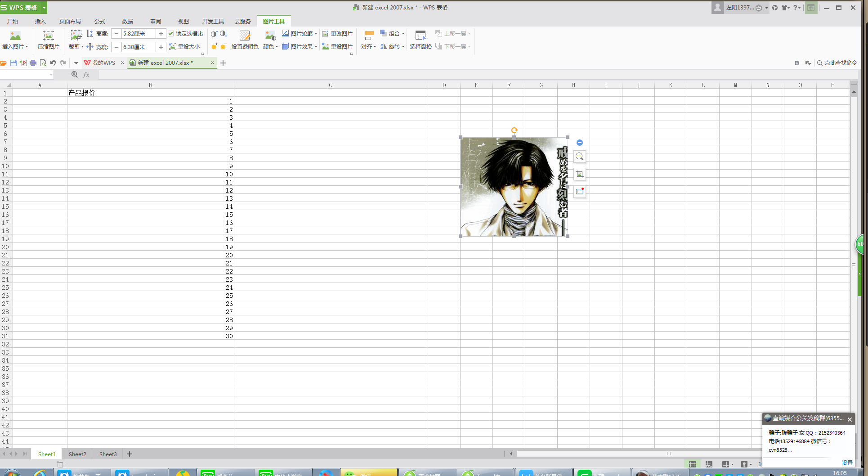This screenshot has width=868, height=476.
Task: Open the 开始 ribbon tab
Action: coord(13,21)
